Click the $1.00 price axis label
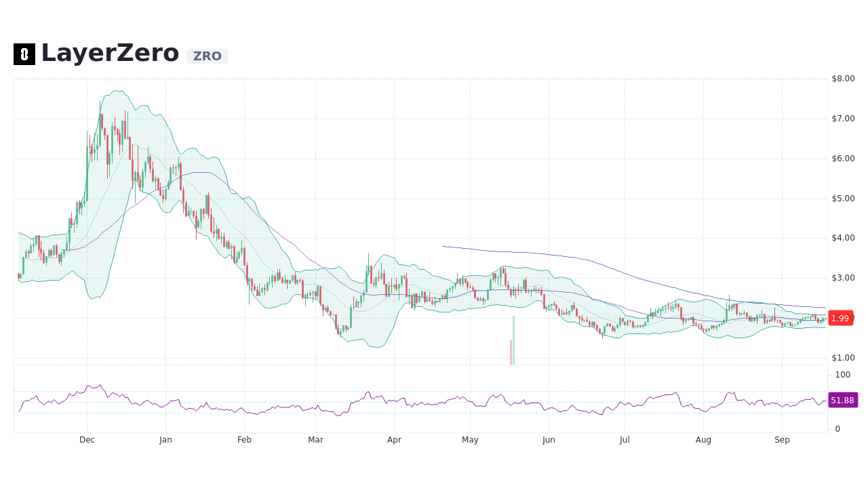 pyautogui.click(x=843, y=358)
